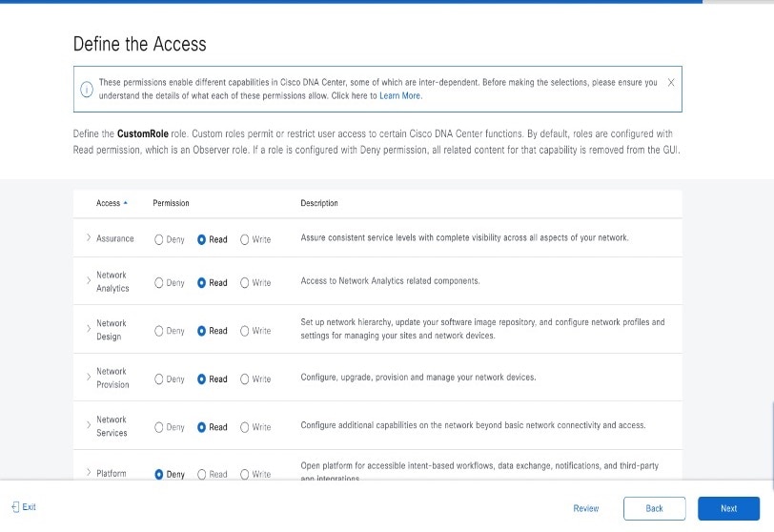
Task: Click the Platform access label
Action: click(112, 473)
